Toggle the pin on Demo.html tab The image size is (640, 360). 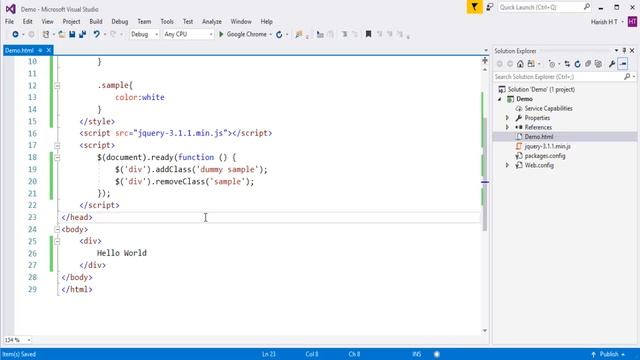(x=40, y=50)
